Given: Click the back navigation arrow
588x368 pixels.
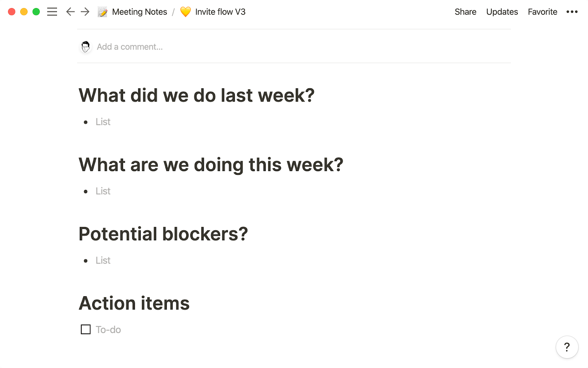Looking at the screenshot, I should (x=70, y=12).
